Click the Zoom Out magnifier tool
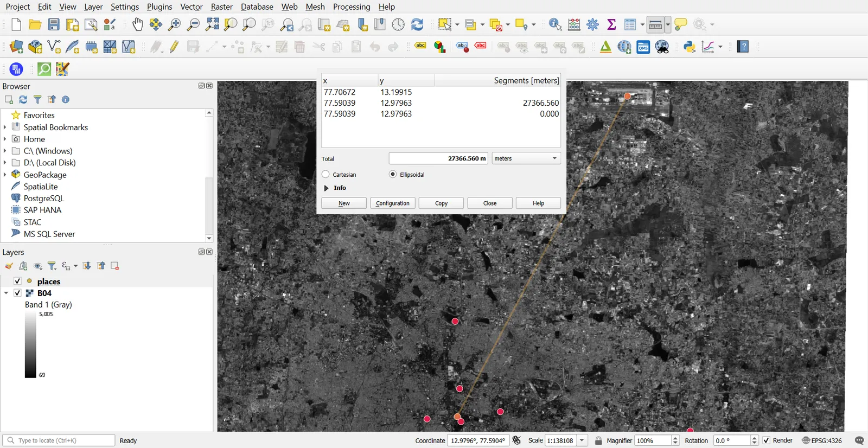 click(193, 24)
